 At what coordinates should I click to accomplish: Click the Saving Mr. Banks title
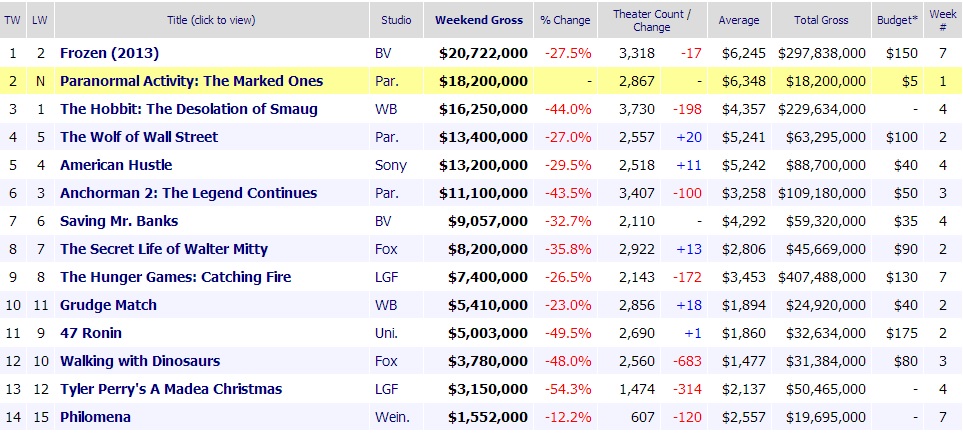point(120,221)
